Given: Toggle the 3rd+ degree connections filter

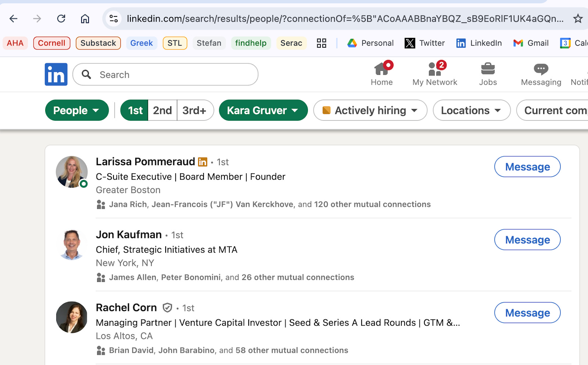Looking at the screenshot, I should [x=195, y=110].
